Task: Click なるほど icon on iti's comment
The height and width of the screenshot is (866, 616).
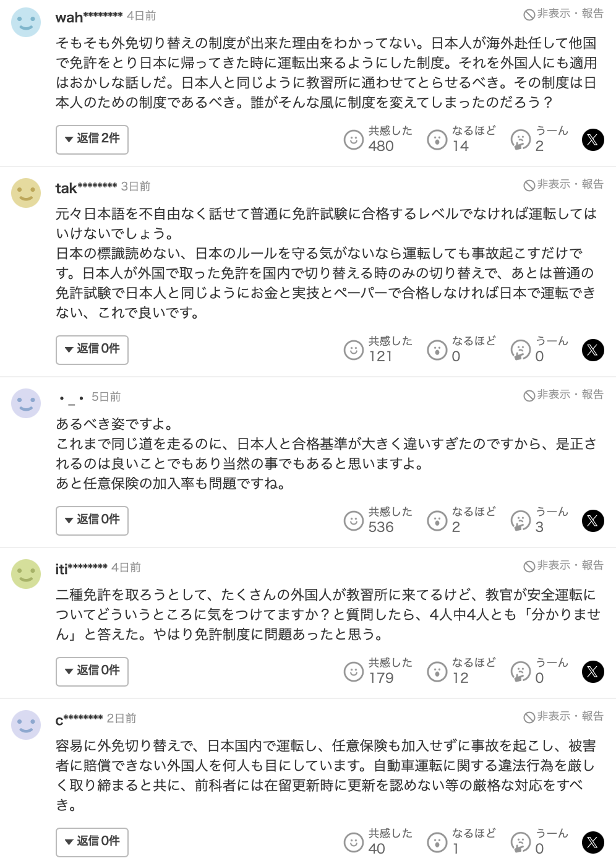Action: coord(437,672)
